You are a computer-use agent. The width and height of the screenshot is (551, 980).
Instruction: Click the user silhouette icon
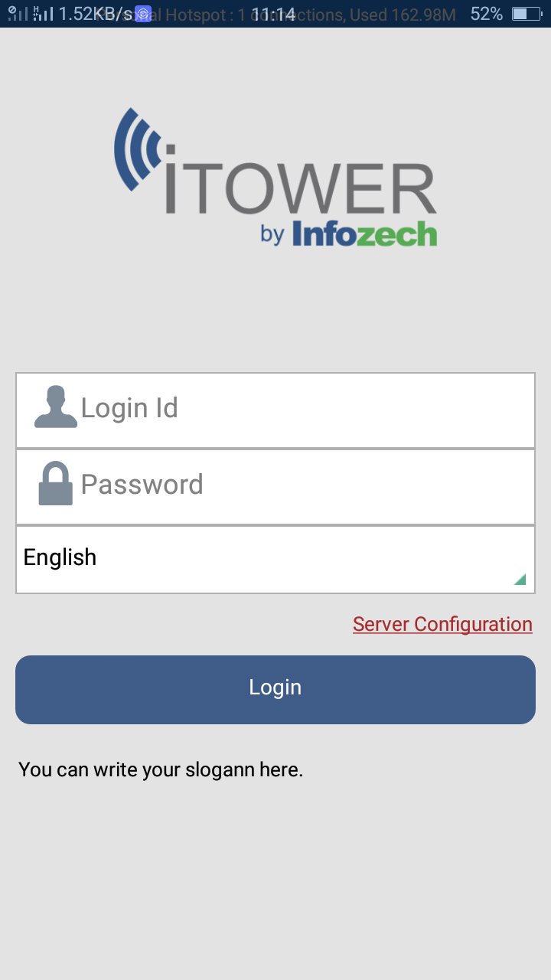56,407
